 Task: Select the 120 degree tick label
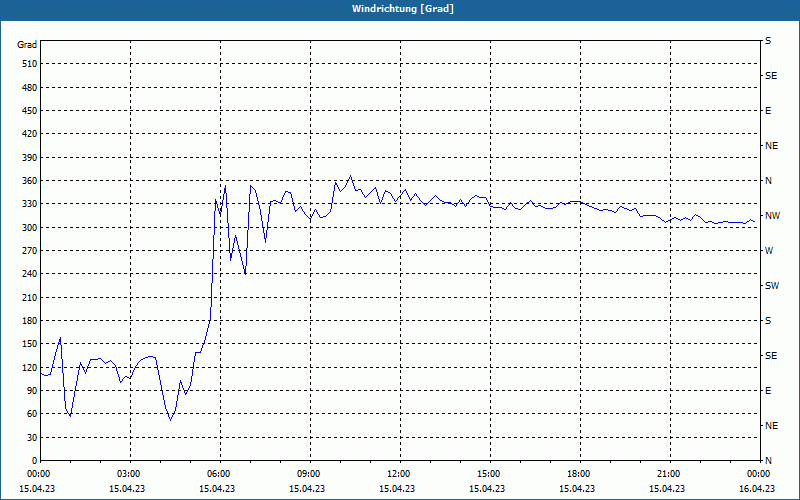(x=30, y=367)
